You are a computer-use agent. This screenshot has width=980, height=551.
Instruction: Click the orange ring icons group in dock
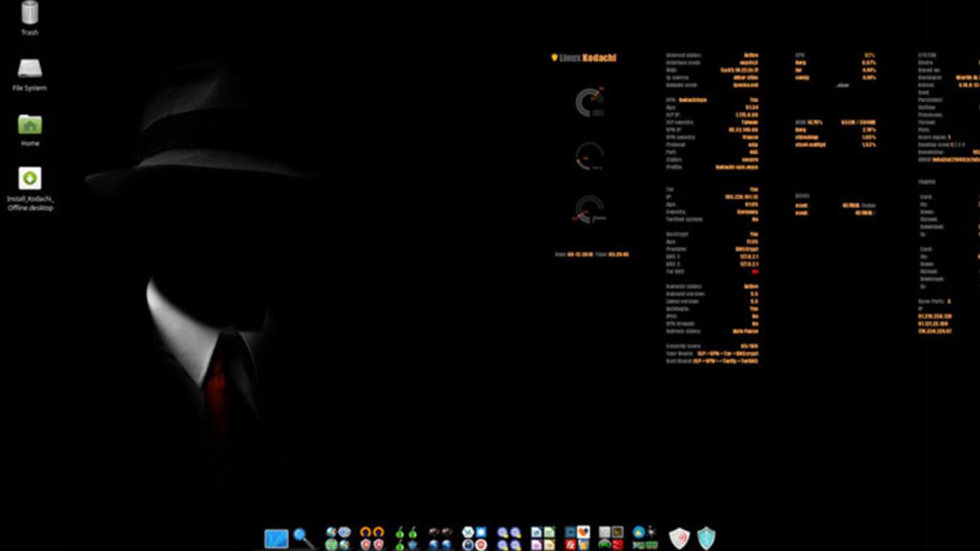[372, 538]
